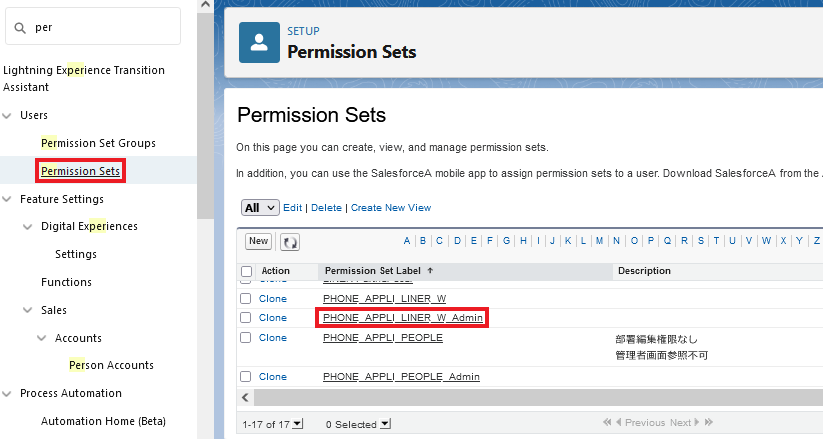Click the refresh list icon next to New
Image resolution: width=823 pixels, height=439 pixels.
tap(290, 242)
